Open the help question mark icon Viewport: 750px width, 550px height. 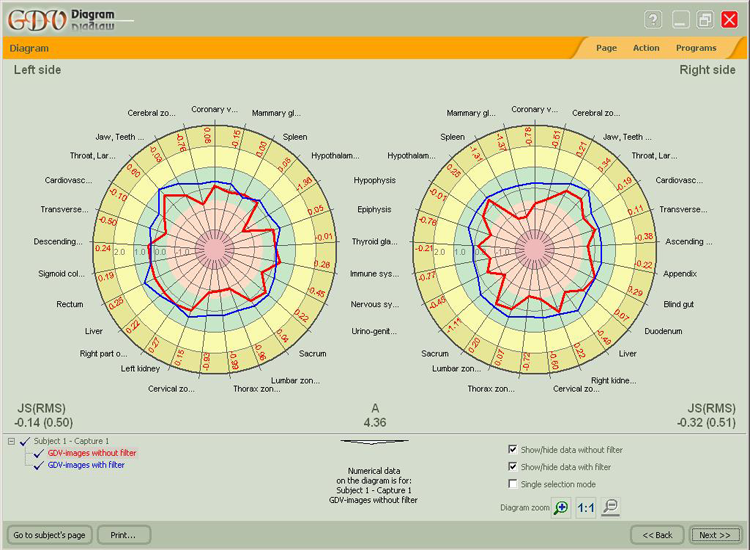(x=653, y=20)
